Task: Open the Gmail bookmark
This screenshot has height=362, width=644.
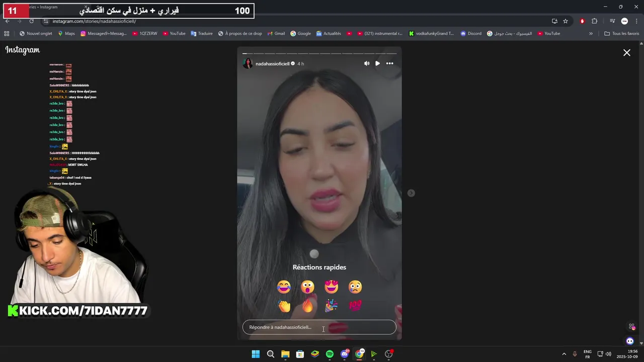Action: tap(276, 34)
